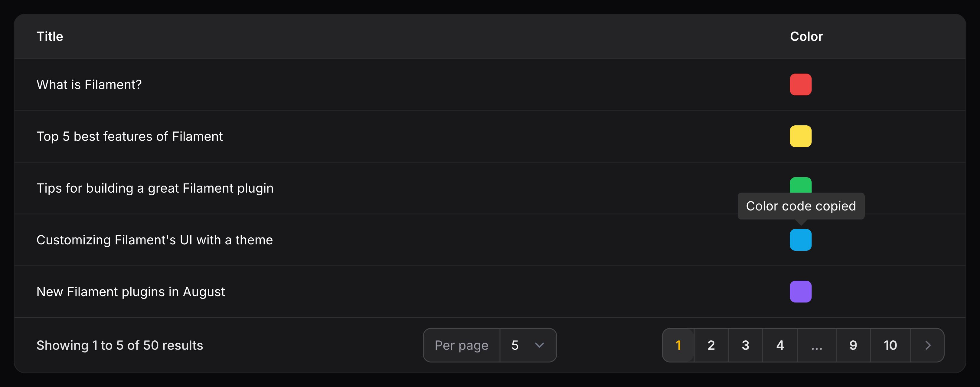Copy the yellow color swatch code
Viewport: 980px width, 387px height.
[800, 136]
